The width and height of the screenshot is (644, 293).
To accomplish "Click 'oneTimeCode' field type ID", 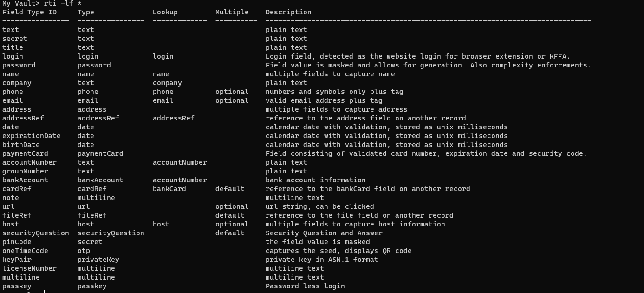I will pos(25,251).
